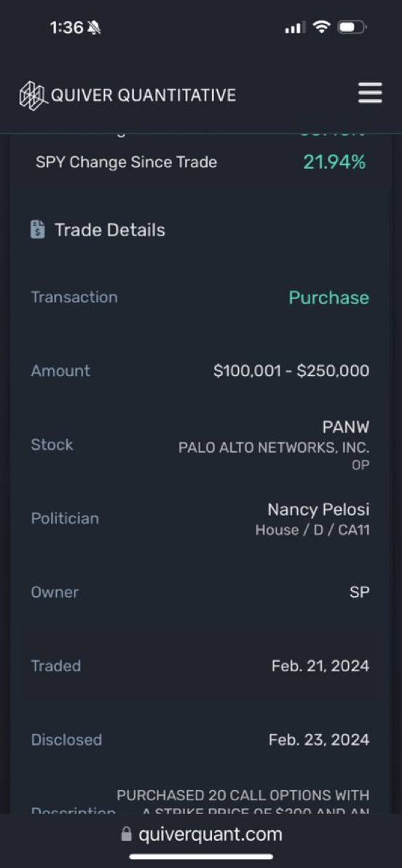
Task: Tap the lock icon in address bar
Action: tap(127, 834)
